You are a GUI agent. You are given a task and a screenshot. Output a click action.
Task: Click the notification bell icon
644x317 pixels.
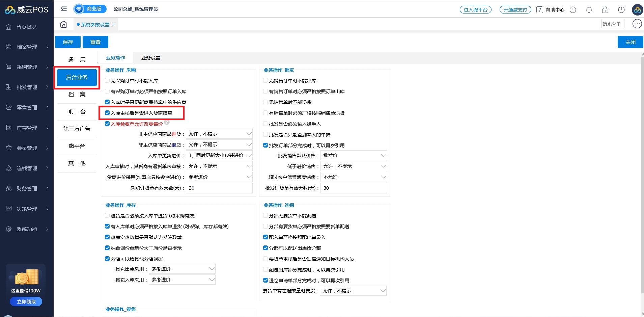(589, 10)
